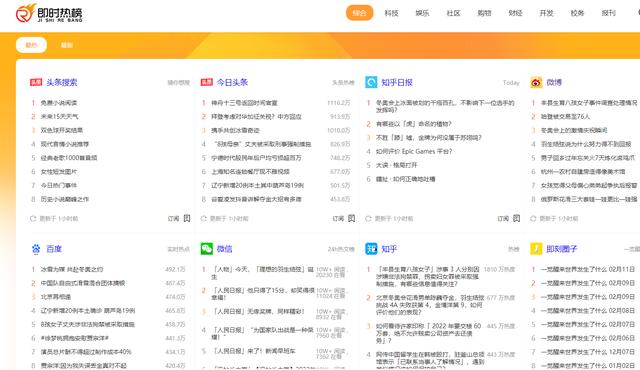Select the white pill sub-tab under the logo
640x370 pixels.
pos(31,45)
